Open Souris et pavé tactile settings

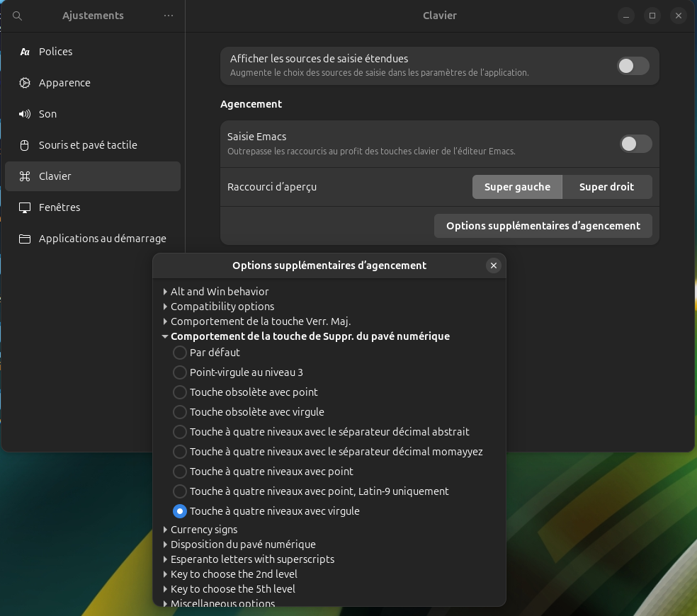point(93,145)
